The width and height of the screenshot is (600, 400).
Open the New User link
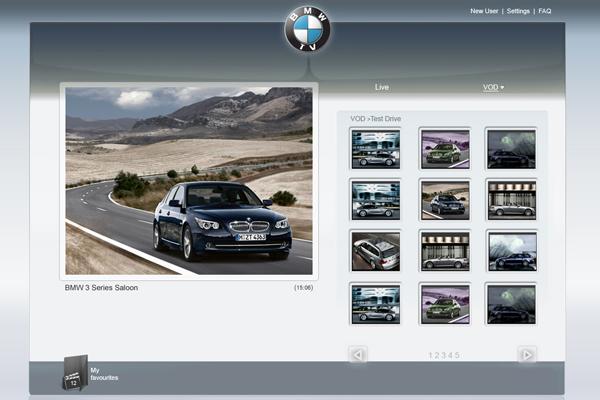tap(484, 11)
